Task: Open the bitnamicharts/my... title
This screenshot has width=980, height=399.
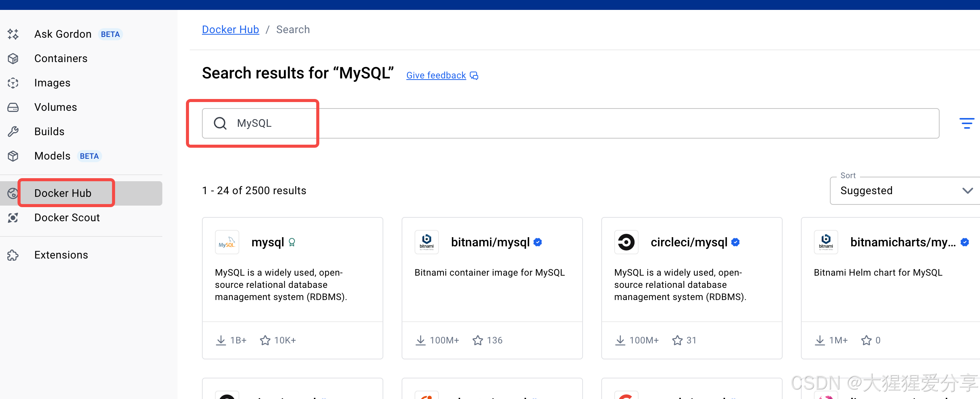Action: (903, 242)
